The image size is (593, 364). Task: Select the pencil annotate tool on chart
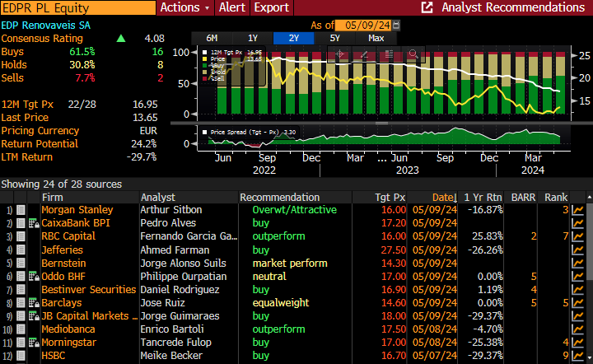tap(363, 54)
